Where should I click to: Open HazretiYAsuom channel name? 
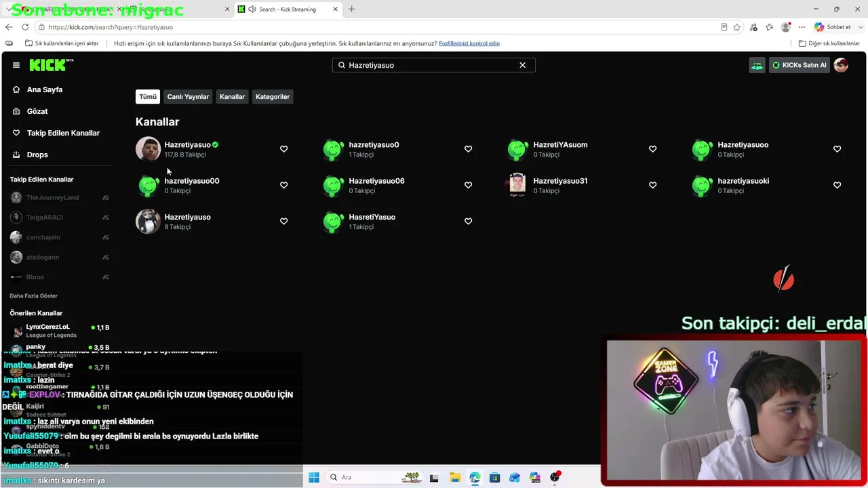[560, 145]
